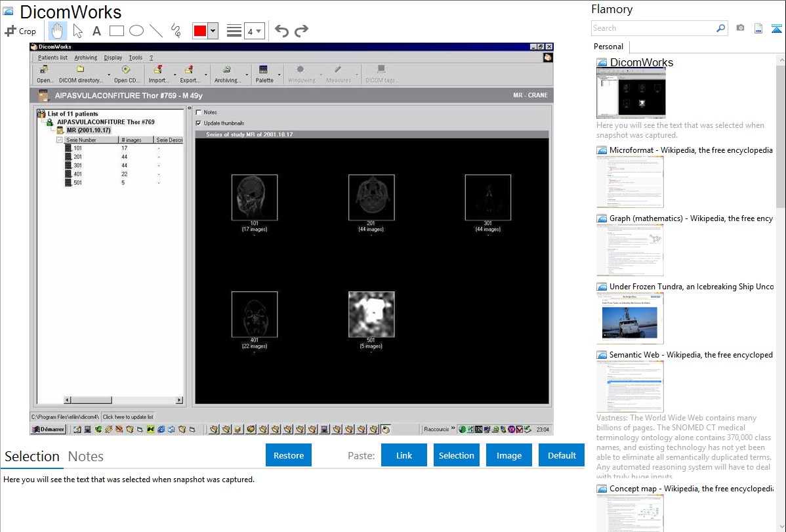
Task: Open the Under Frozen Tundra snapshot thumbnail
Action: click(630, 318)
